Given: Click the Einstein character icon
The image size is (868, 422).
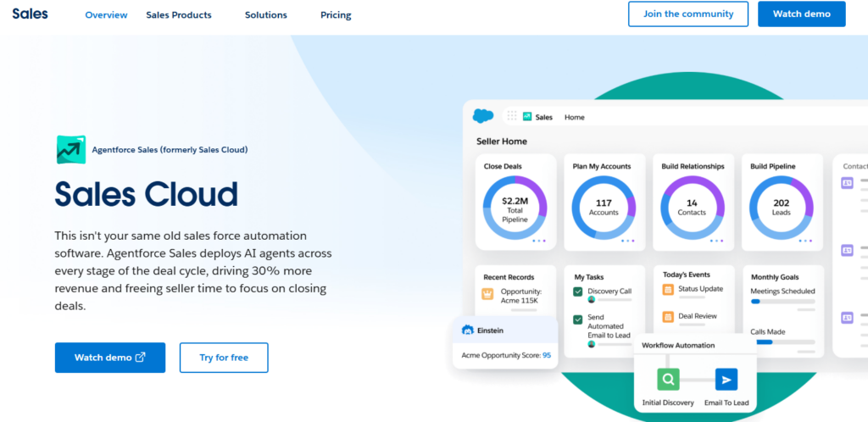Looking at the screenshot, I should 468,330.
